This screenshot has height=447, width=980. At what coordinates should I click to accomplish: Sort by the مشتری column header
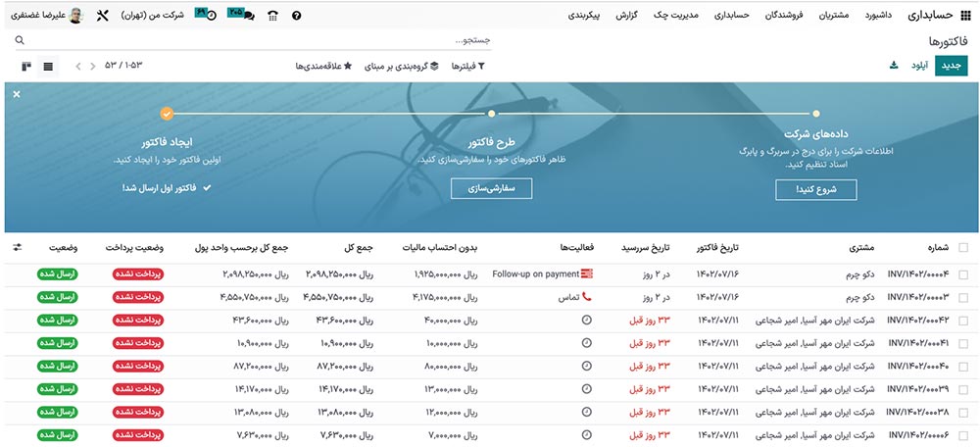pyautogui.click(x=861, y=248)
